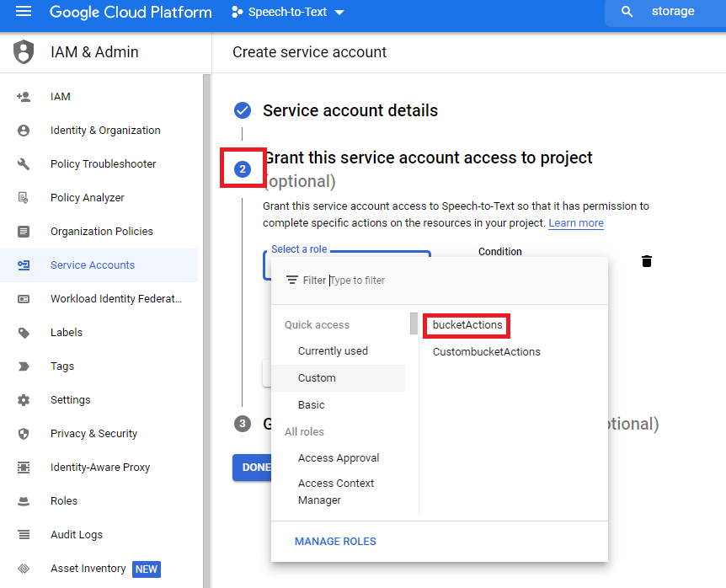The height and width of the screenshot is (588, 726).
Task: Click the Settings gear icon in sidebar
Action: tap(24, 400)
